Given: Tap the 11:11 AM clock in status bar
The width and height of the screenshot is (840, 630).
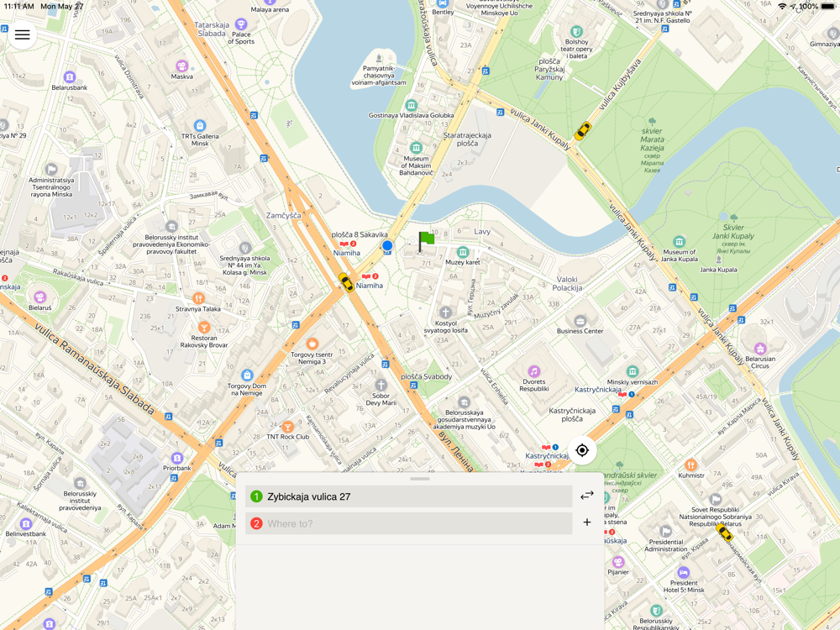Looking at the screenshot, I should click(x=18, y=7).
